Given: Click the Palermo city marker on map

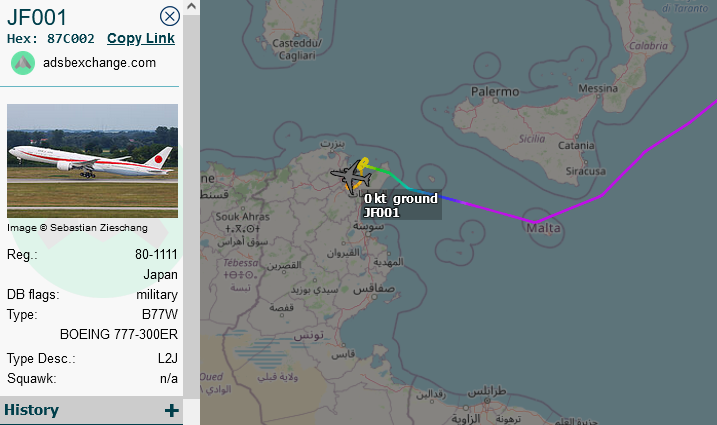Looking at the screenshot, I should pyautogui.click(x=495, y=100).
